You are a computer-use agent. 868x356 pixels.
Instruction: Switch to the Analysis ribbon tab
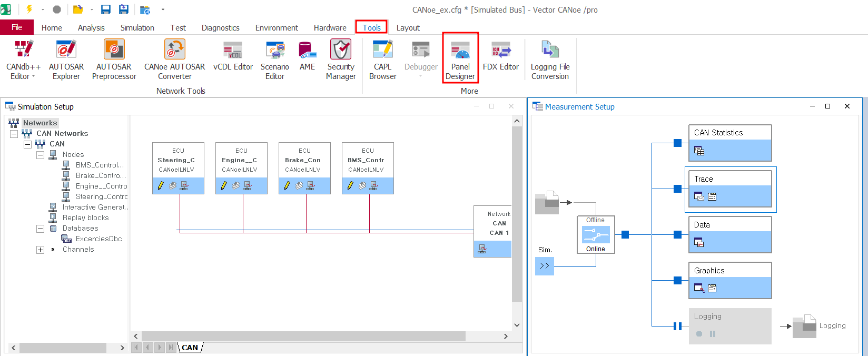pyautogui.click(x=91, y=27)
